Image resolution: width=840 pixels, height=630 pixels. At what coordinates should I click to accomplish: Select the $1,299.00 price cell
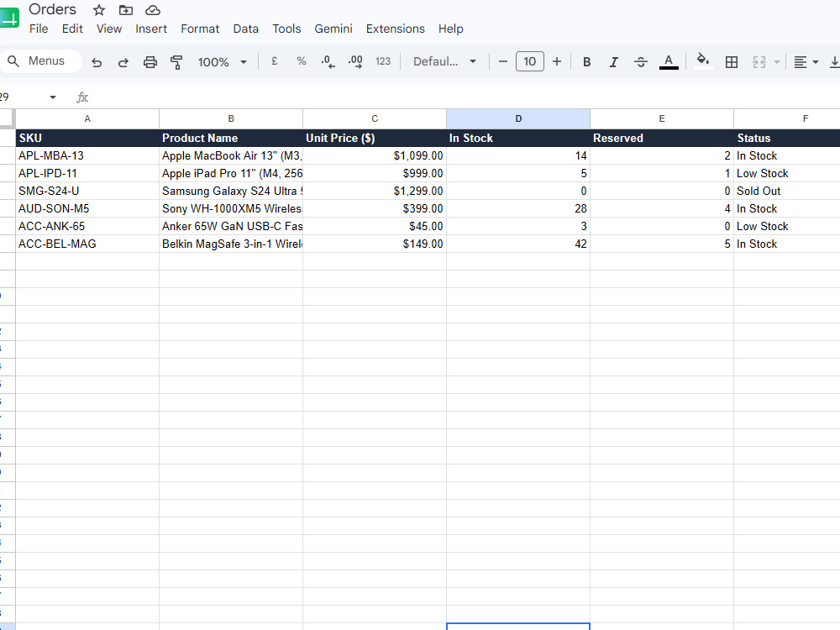375,192
